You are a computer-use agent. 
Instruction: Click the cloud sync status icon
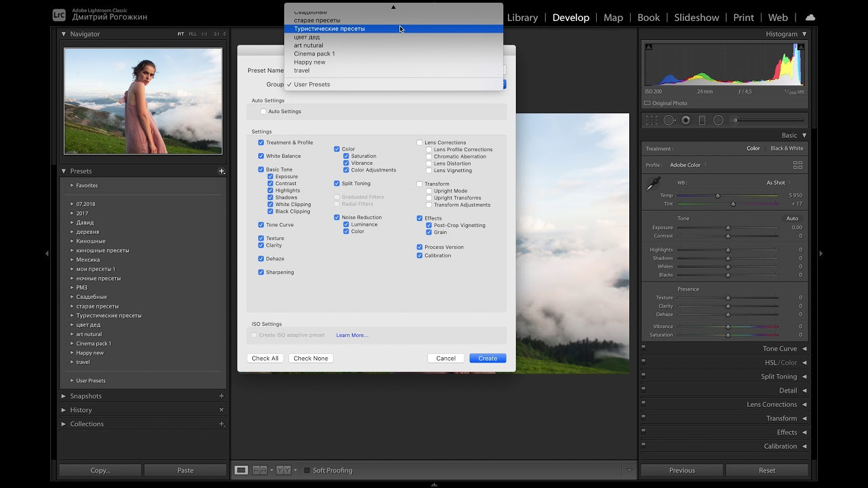click(x=810, y=18)
